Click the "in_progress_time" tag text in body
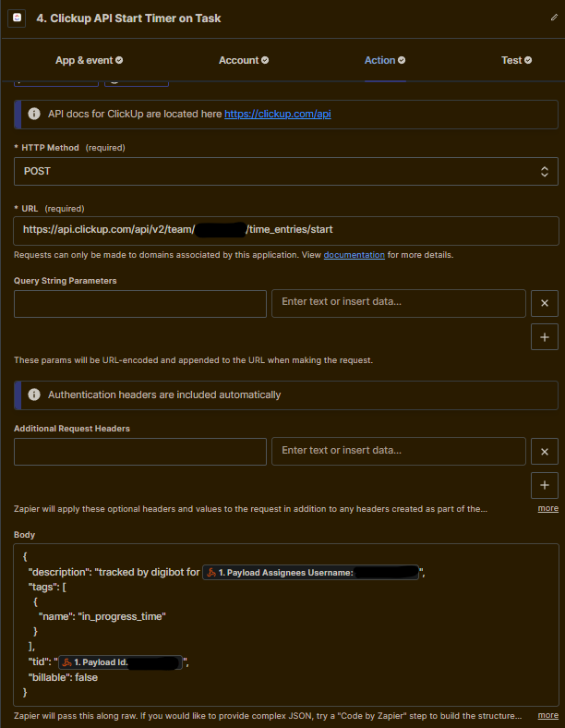The height and width of the screenshot is (728, 565). tap(122, 616)
